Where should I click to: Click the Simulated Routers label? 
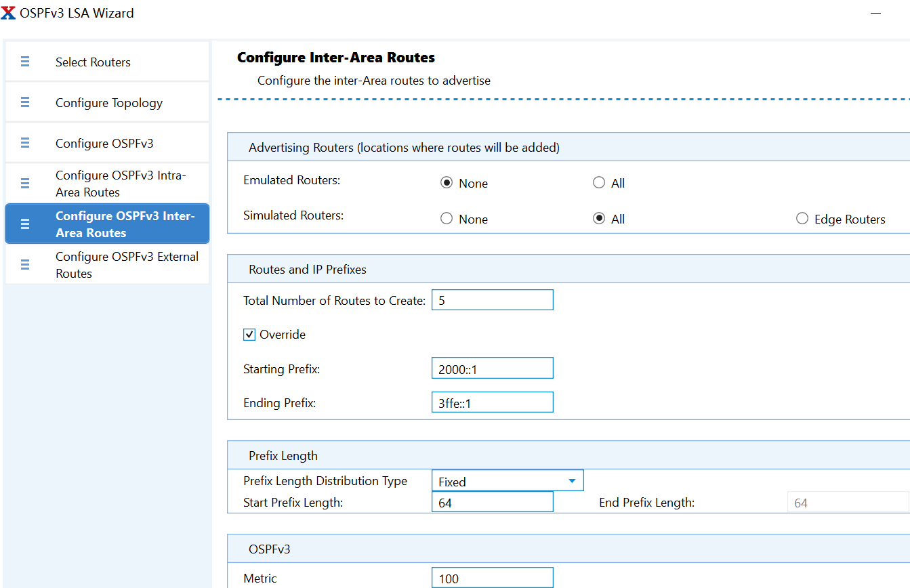coord(293,215)
